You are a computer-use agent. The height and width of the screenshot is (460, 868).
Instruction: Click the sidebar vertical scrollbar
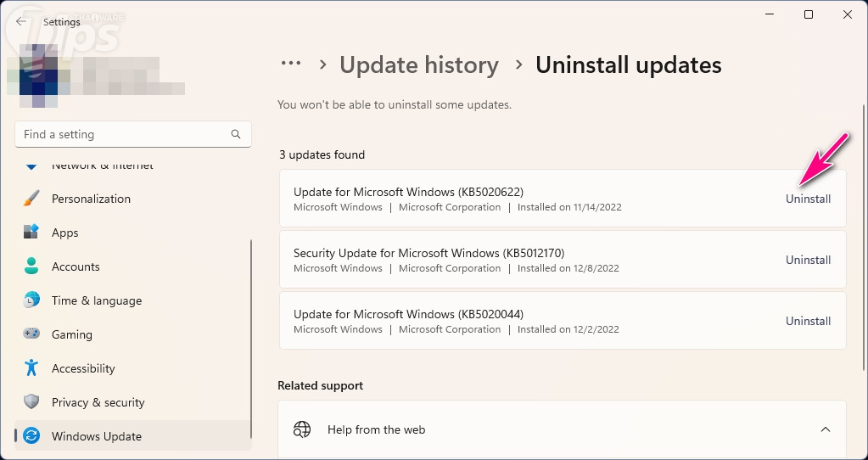(x=251, y=339)
